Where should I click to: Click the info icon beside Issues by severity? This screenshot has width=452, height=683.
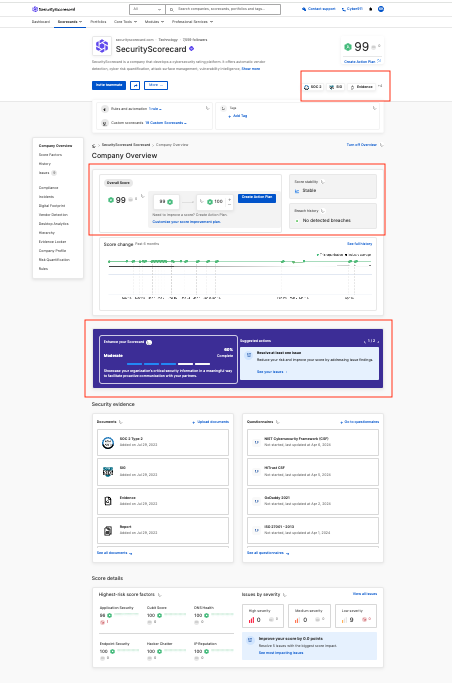tap(285, 595)
